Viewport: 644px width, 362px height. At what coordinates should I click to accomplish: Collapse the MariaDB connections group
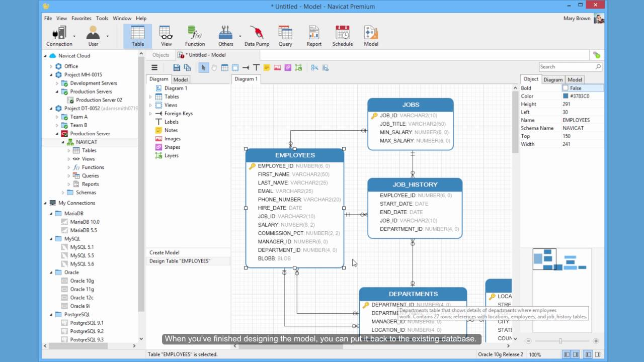coord(51,213)
